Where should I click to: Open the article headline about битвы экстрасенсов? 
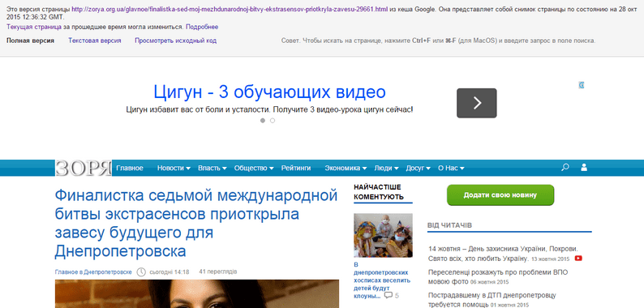coord(196,223)
